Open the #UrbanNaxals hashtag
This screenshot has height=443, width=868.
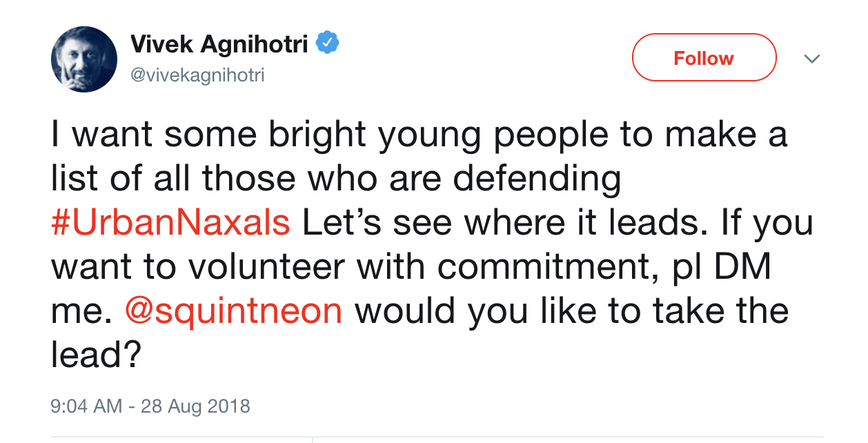(x=170, y=224)
